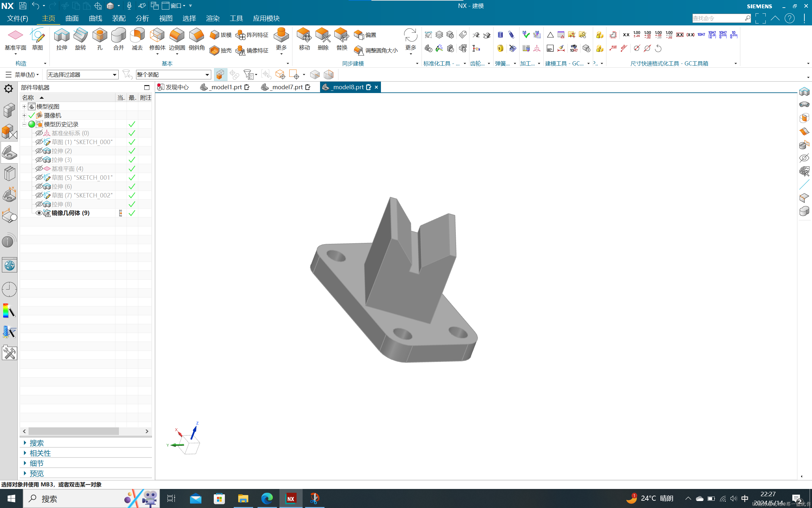The image size is (812, 508).
Task: Open the Part Navigator sidebar icon
Action: [x=10, y=153]
